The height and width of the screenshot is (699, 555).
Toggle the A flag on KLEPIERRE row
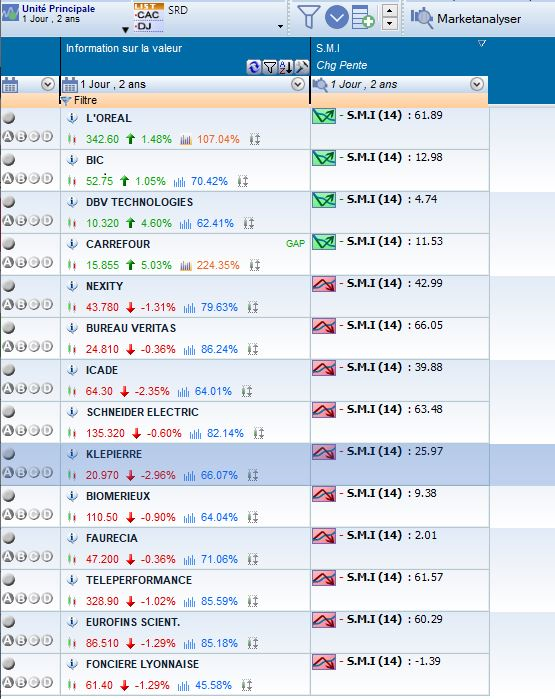click(x=8, y=472)
